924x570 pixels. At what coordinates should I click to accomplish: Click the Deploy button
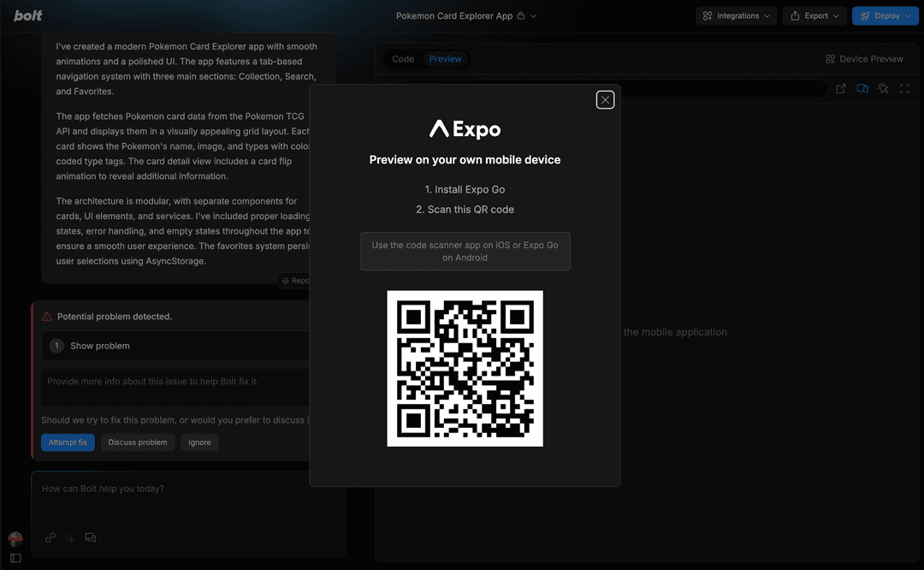pyautogui.click(x=885, y=16)
